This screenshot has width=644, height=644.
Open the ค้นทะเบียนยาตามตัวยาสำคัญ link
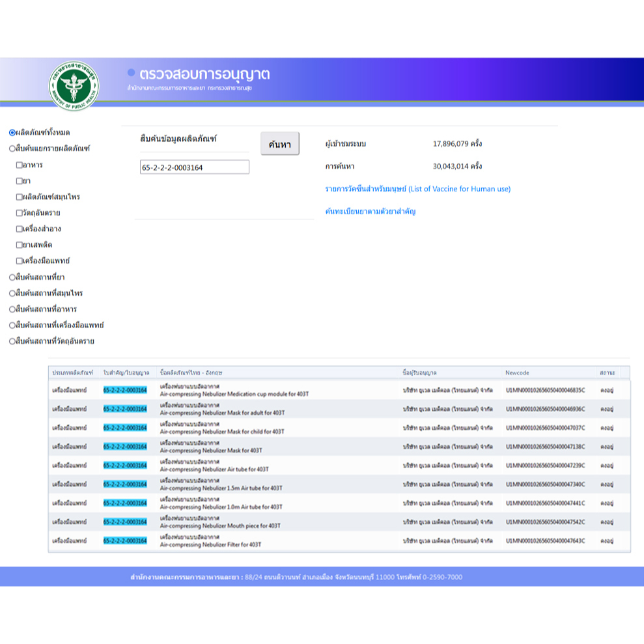[370, 212]
